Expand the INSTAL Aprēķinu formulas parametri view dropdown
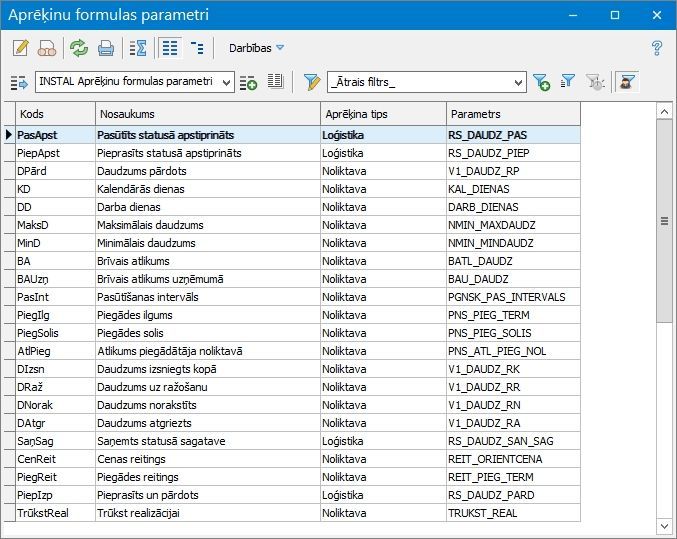677x539 pixels. pos(227,82)
